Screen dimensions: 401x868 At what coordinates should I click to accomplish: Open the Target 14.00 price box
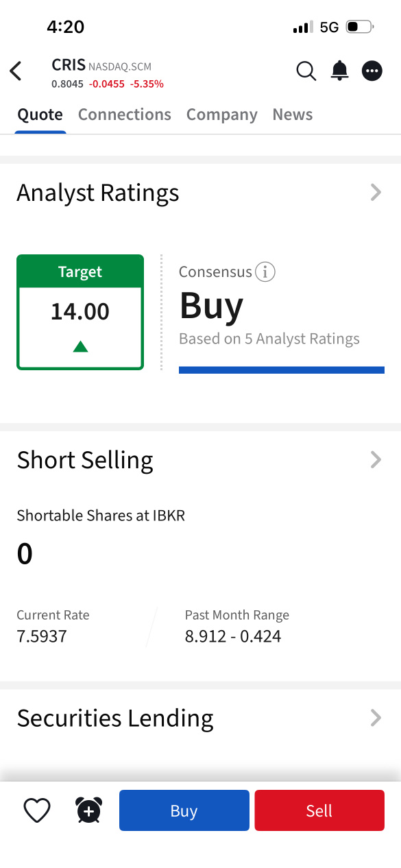coord(80,312)
